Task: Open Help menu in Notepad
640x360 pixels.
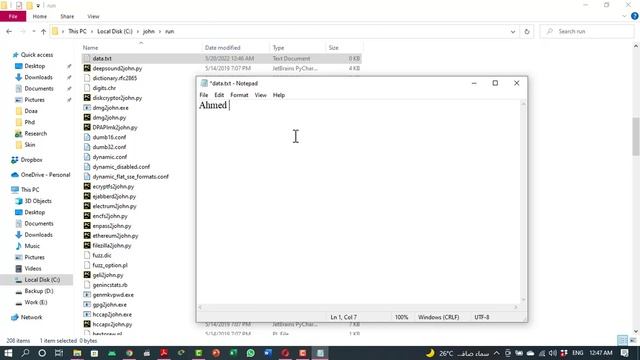Action: [x=279, y=95]
